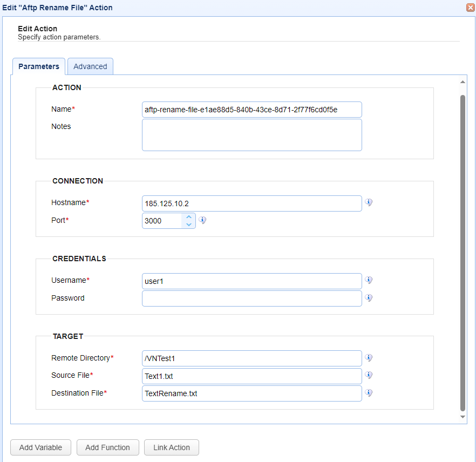Decrease the Port value with down arrow

point(189,224)
